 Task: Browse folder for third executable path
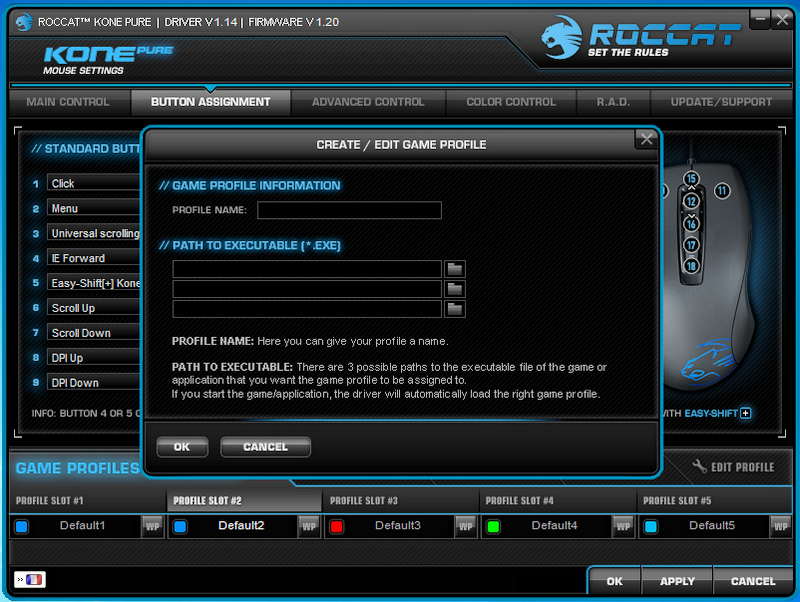[x=455, y=309]
